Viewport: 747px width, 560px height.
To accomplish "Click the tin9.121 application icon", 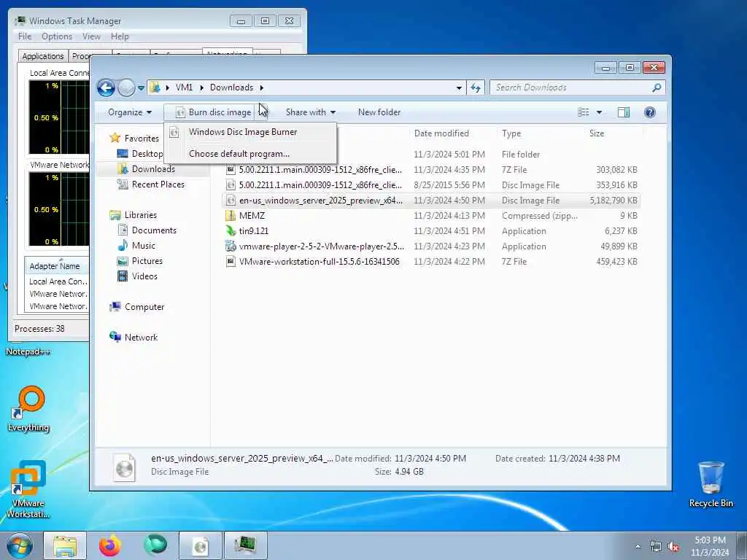I will pyautogui.click(x=231, y=231).
